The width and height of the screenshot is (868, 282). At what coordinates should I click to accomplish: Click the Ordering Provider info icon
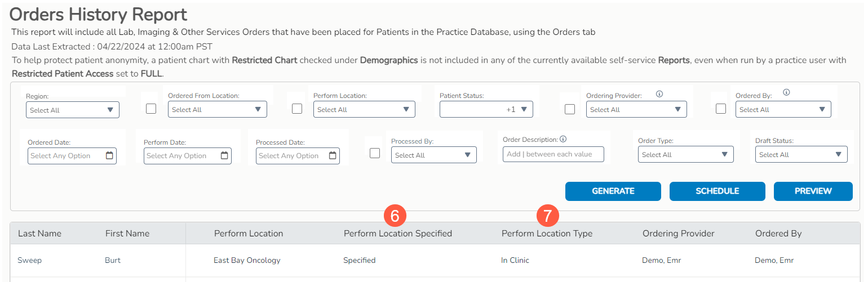point(659,94)
